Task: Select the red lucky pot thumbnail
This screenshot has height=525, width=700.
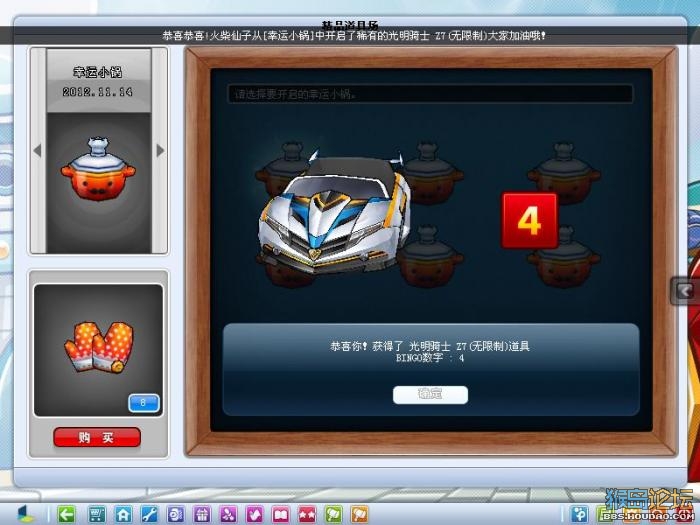Action: [98, 170]
